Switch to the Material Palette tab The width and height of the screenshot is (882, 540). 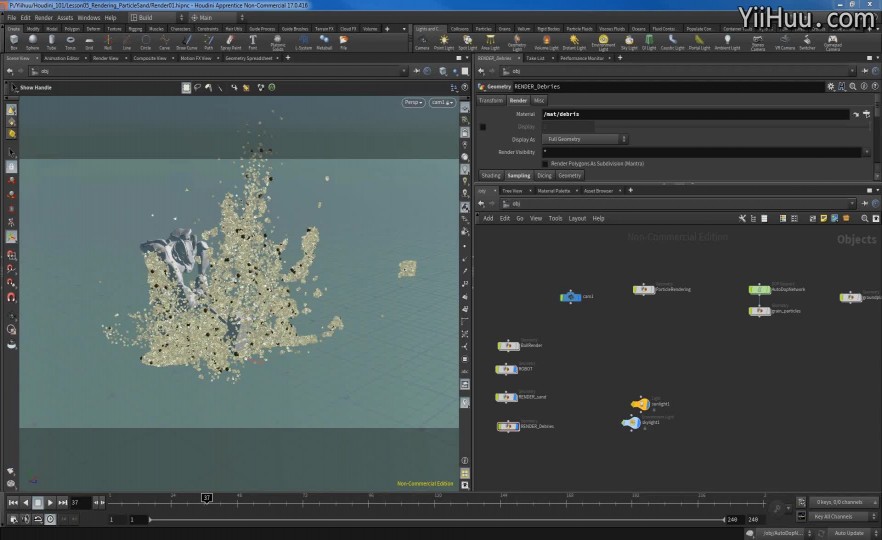pyautogui.click(x=554, y=191)
